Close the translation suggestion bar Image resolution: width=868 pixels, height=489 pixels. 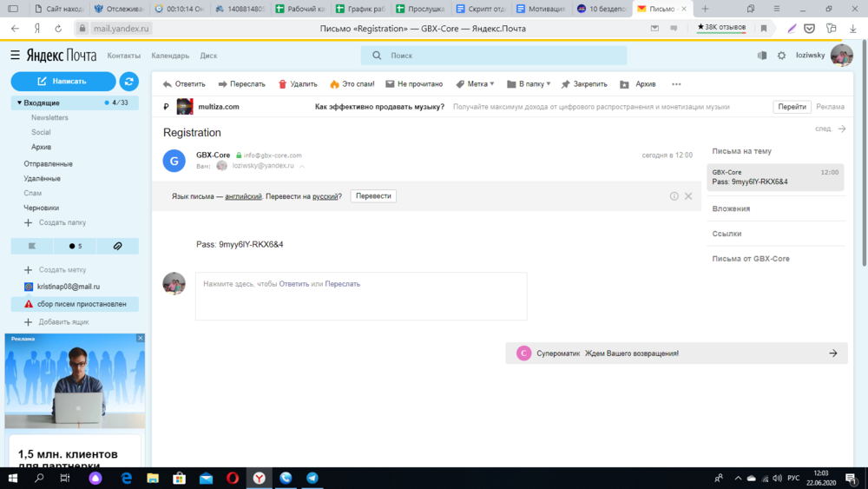click(688, 196)
